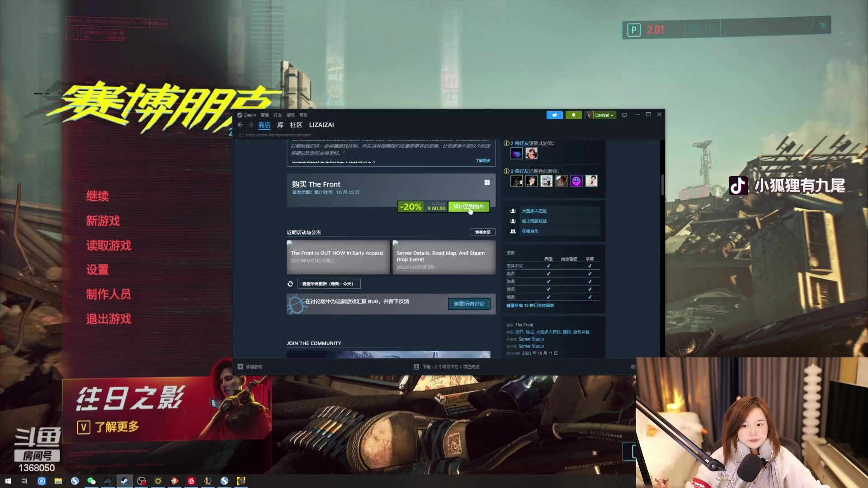868x488 pixels.
Task: Open the 大型多人在线 category link
Action: click(x=534, y=211)
